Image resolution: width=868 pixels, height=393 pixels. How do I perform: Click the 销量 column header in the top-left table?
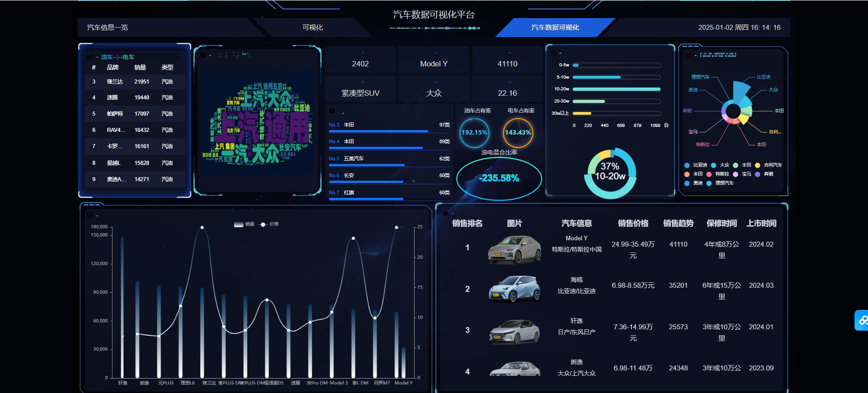point(140,67)
